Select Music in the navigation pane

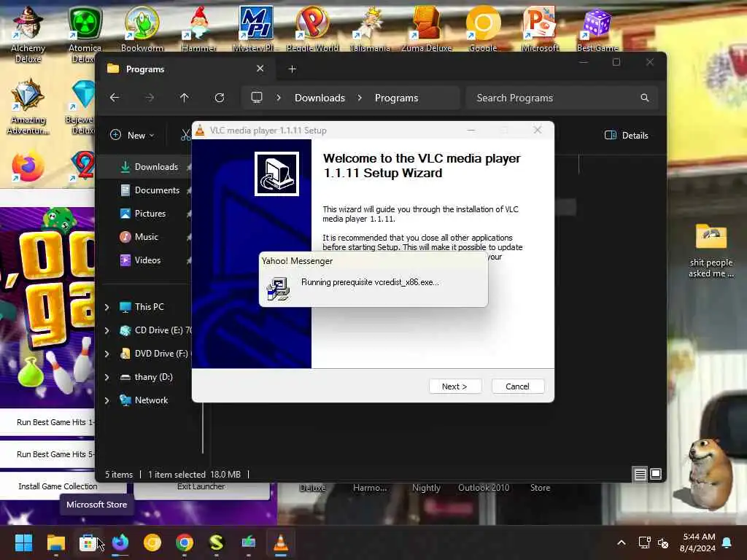pyautogui.click(x=146, y=237)
